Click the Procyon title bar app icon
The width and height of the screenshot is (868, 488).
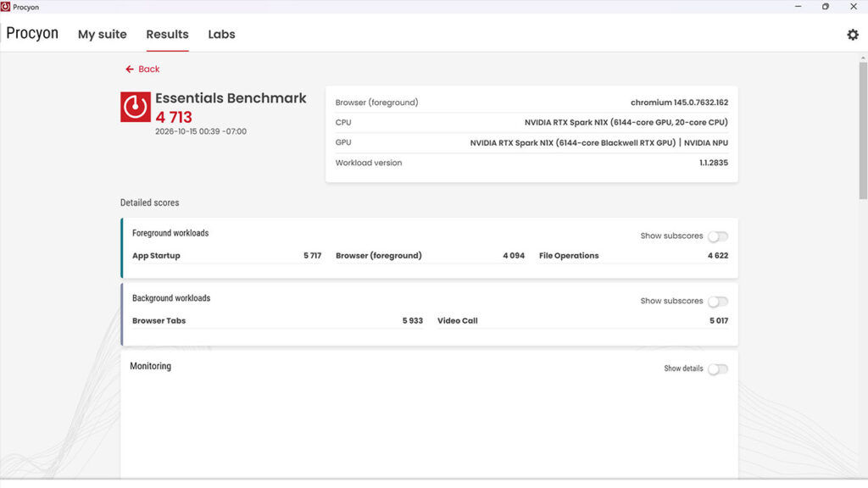[6, 7]
